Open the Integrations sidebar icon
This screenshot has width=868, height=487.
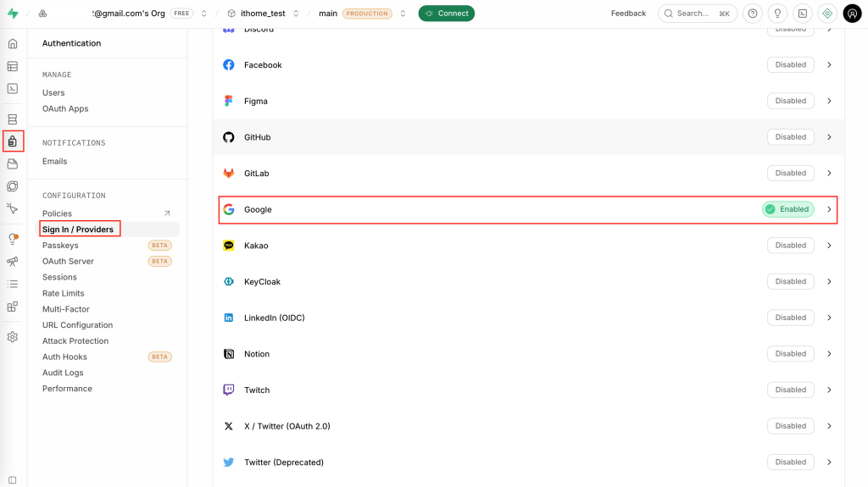pos(13,307)
